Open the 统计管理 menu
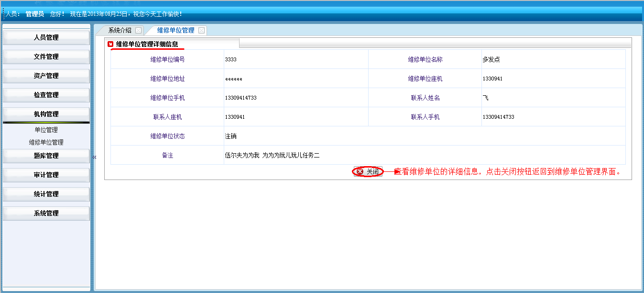644x293 pixels. pyautogui.click(x=46, y=194)
